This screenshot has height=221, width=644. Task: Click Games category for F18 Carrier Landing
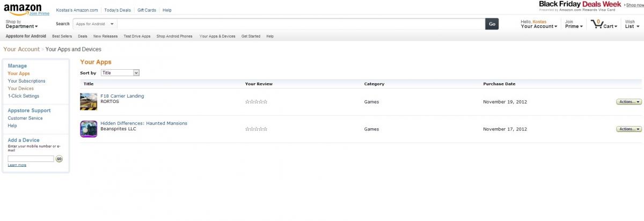tap(371, 102)
